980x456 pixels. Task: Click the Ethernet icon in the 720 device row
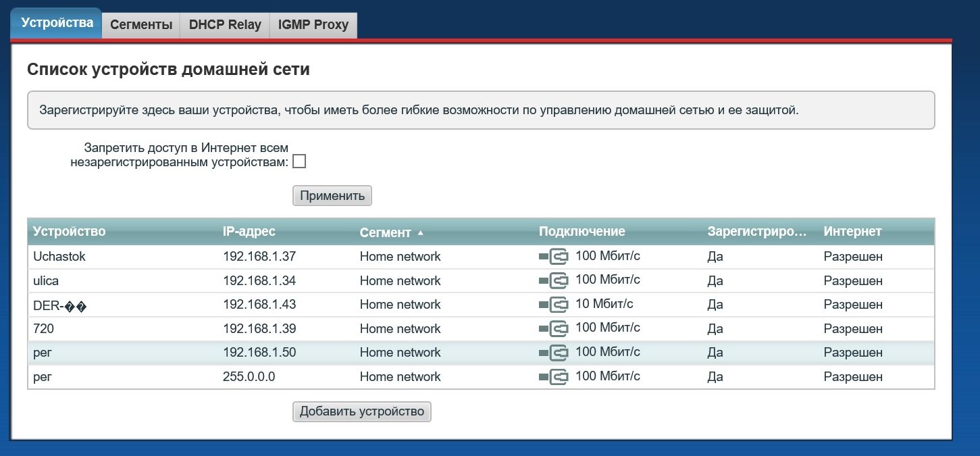(554, 329)
